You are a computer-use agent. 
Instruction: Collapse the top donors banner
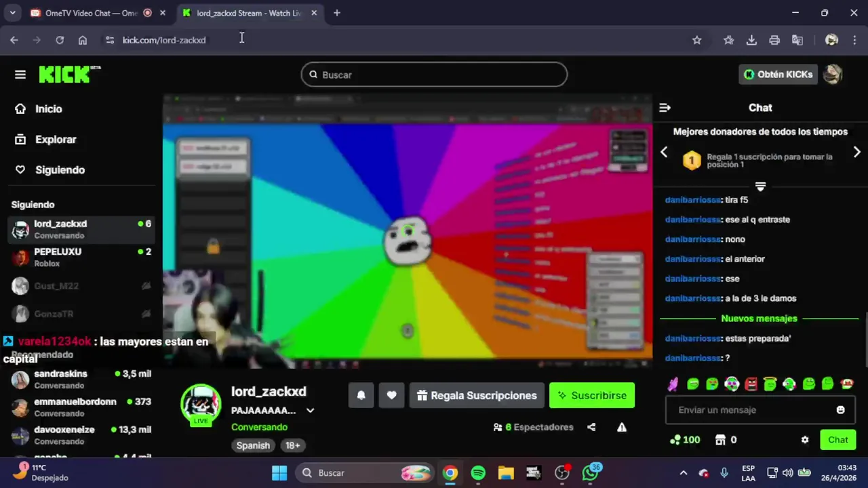[x=760, y=186]
